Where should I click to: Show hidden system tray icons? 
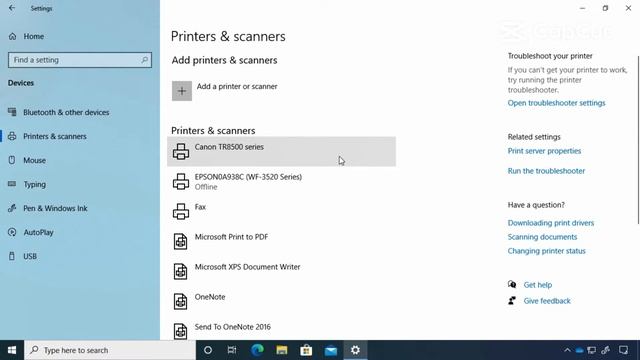click(x=567, y=350)
